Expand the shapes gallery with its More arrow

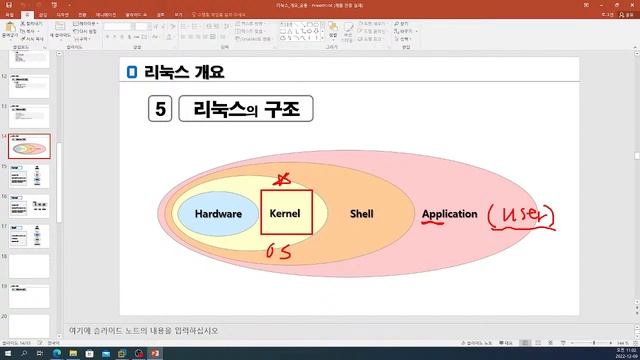pyautogui.click(x=323, y=38)
